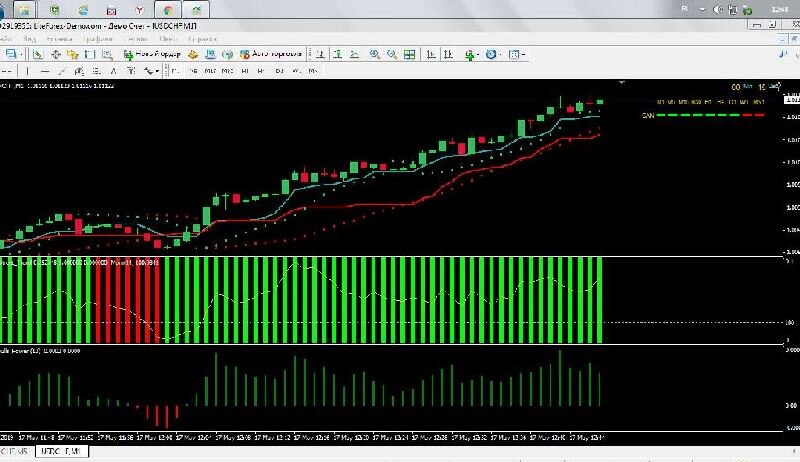Switch timeframe to W1
The image size is (800, 462).
296,71
